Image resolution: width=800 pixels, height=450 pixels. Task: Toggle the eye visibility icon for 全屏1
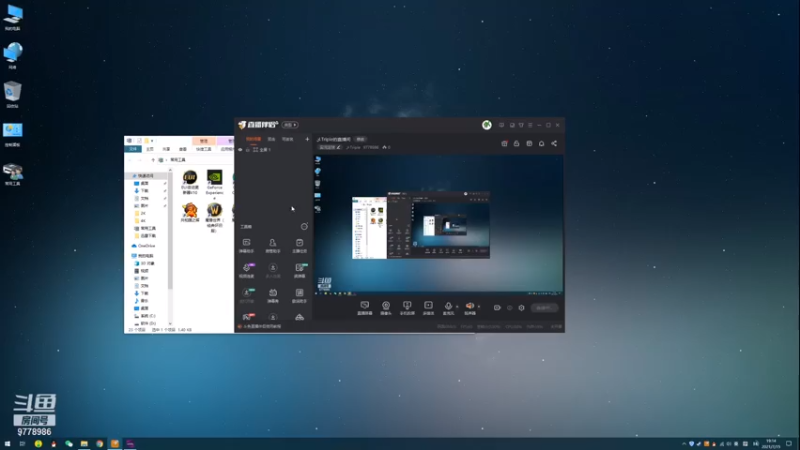[240, 150]
